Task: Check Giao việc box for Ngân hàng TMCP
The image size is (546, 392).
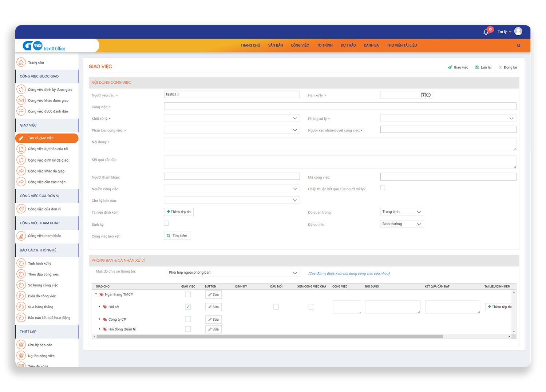Action: pos(188,294)
